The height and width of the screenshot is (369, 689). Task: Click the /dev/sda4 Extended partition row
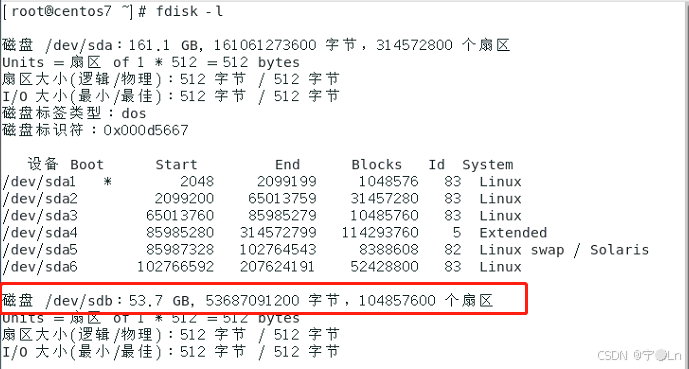[x=275, y=233]
